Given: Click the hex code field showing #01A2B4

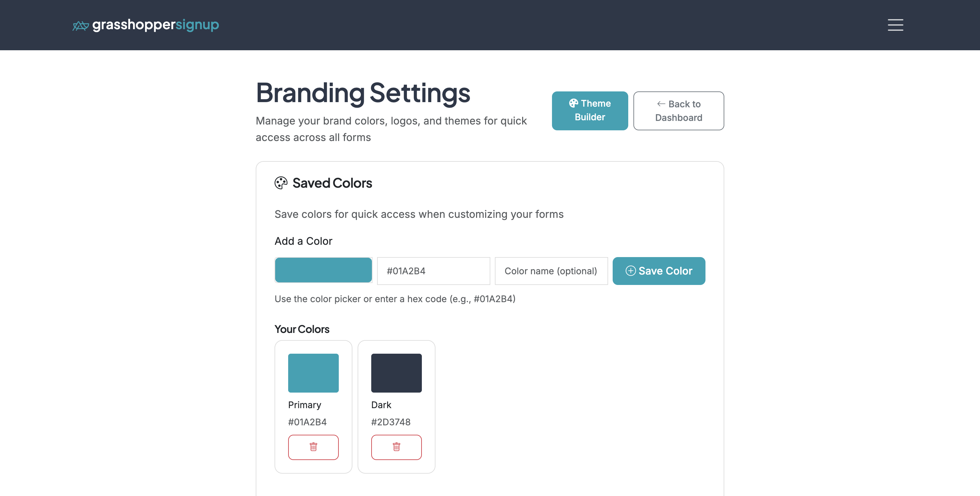Looking at the screenshot, I should 433,271.
